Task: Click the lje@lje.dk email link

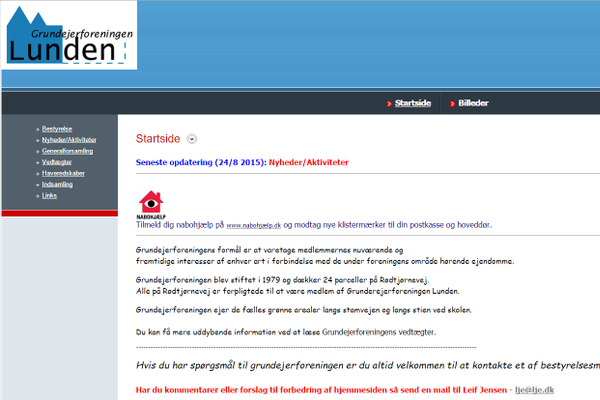Action: click(x=535, y=390)
